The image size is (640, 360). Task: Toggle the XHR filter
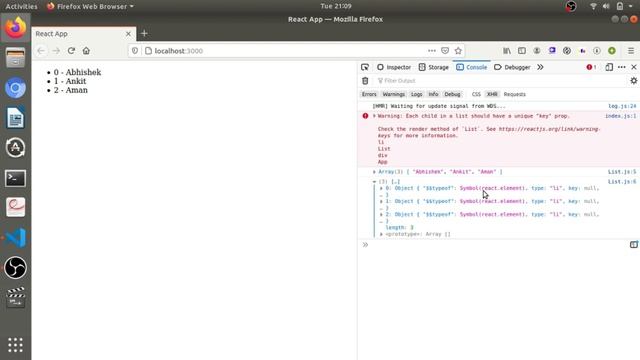492,94
